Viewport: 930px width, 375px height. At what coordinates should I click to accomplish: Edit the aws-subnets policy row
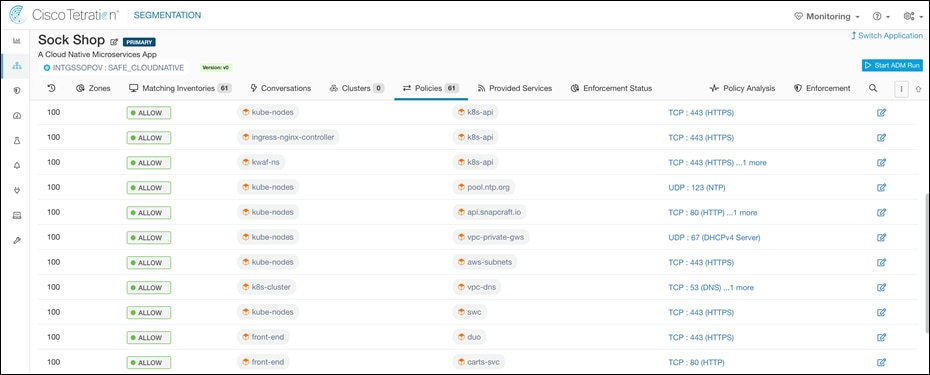[881, 262]
